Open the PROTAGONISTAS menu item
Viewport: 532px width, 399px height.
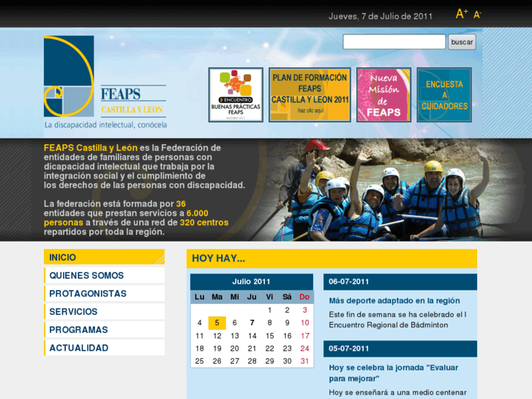point(104,294)
